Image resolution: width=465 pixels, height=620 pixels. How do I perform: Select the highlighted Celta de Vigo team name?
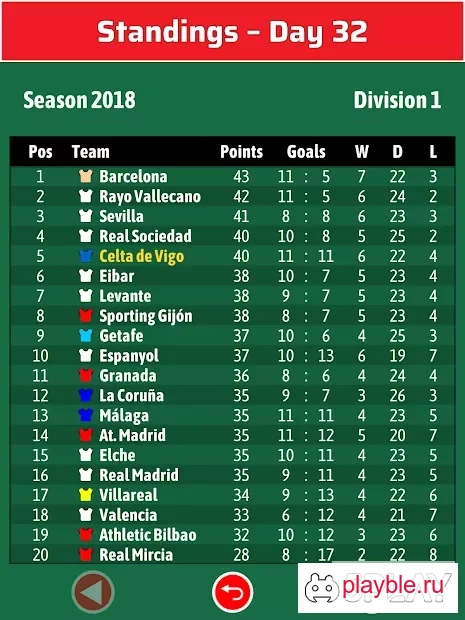(x=142, y=256)
